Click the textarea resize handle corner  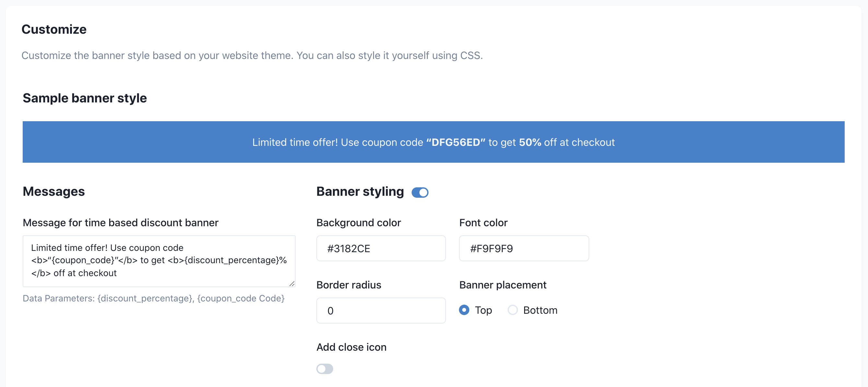pyautogui.click(x=292, y=284)
